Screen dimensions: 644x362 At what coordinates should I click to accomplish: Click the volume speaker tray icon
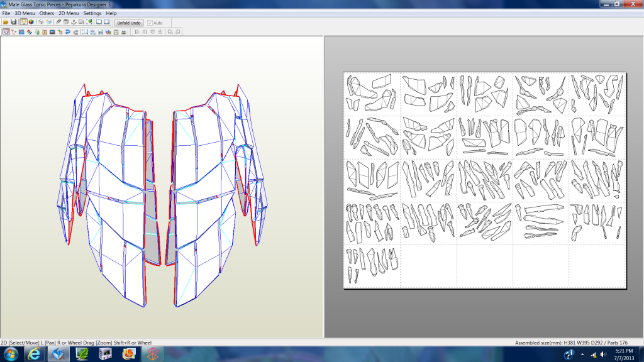point(603,354)
